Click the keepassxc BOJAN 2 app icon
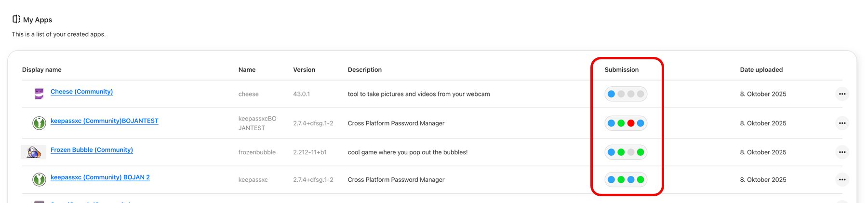The height and width of the screenshot is (203, 868). pos(39,179)
